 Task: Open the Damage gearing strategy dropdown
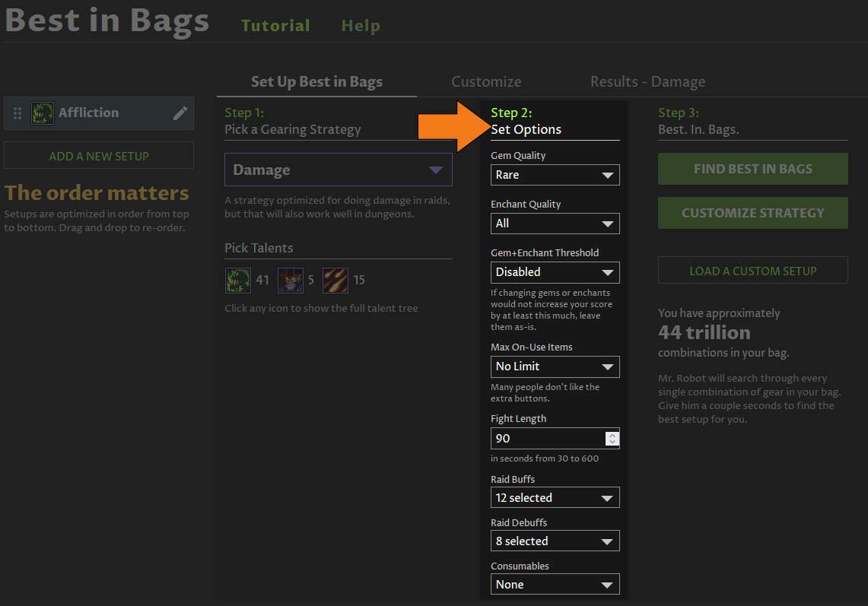point(338,169)
